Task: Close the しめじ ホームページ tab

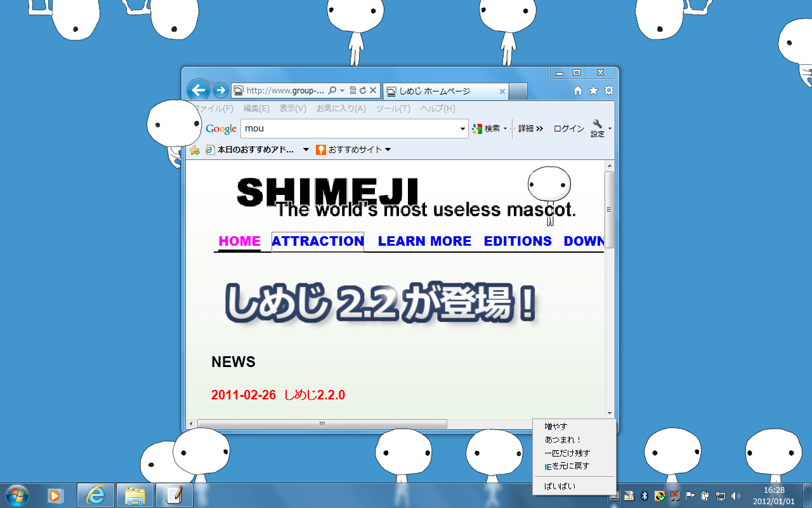Action: [x=502, y=91]
